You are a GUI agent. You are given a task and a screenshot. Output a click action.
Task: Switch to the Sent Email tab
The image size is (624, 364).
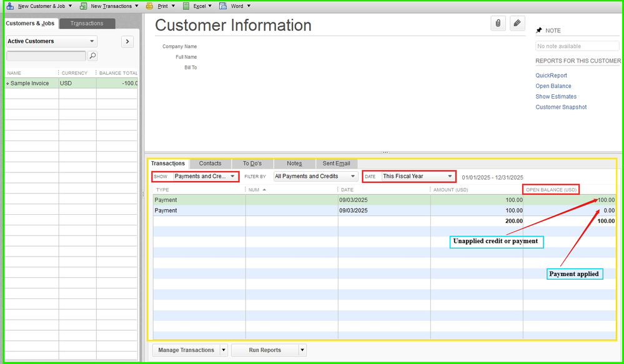(336, 164)
